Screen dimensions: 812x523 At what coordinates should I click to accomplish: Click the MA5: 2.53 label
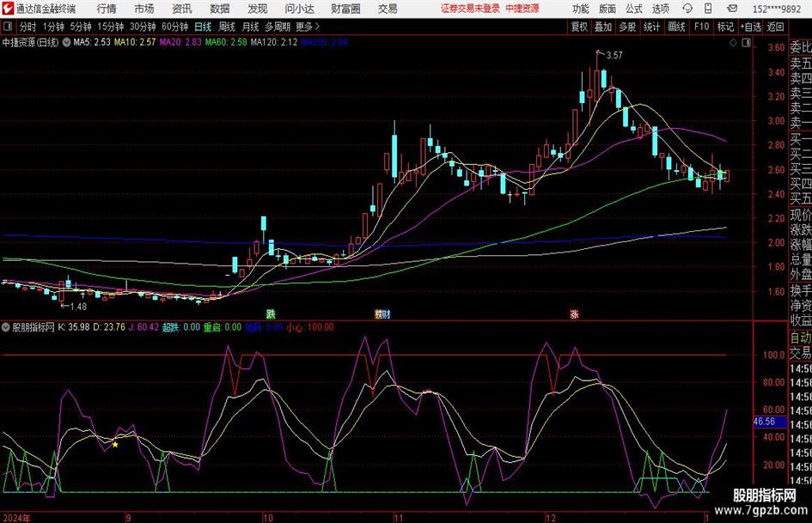click(92, 42)
